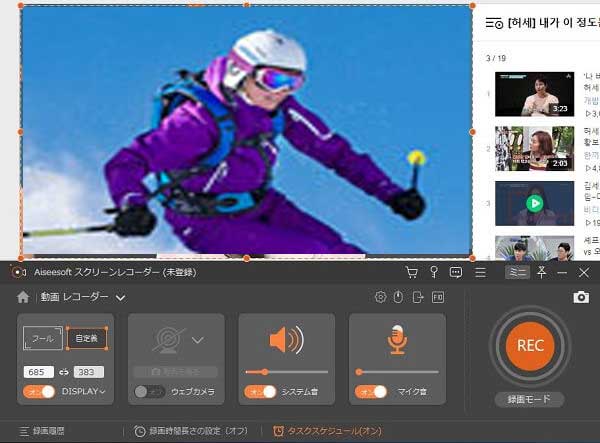Click the bottom-center selection region handle

coord(247,259)
